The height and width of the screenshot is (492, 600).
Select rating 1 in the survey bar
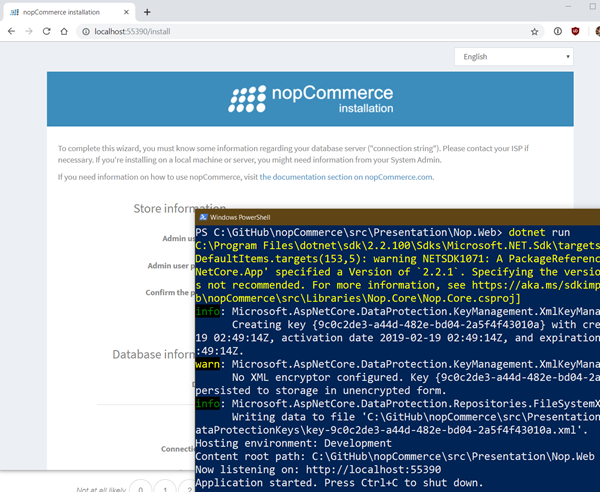click(165, 488)
